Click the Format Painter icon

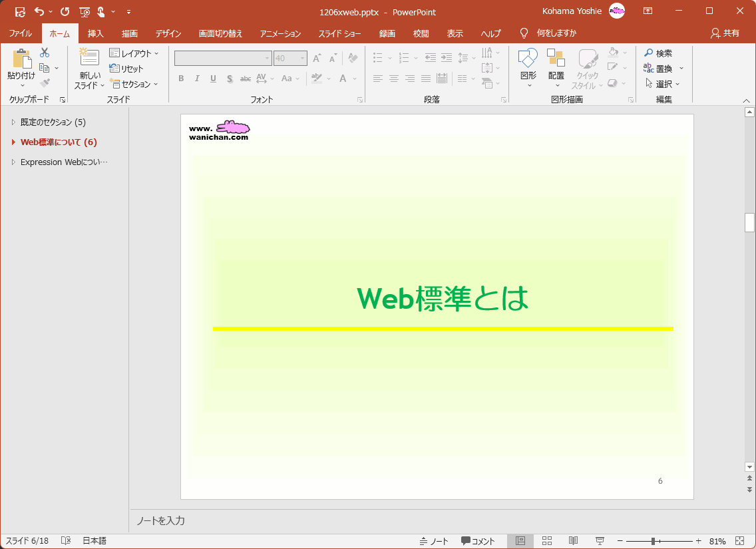45,83
